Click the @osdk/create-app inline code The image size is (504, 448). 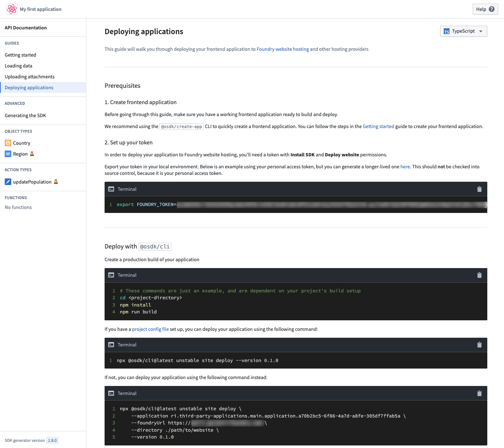[x=182, y=126]
